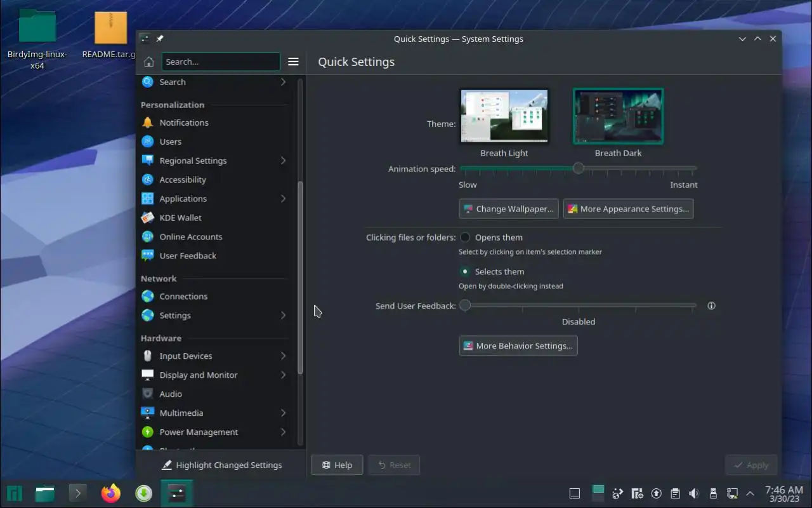Open the wired network tray icon
The height and width of the screenshot is (508, 812).
(732, 493)
